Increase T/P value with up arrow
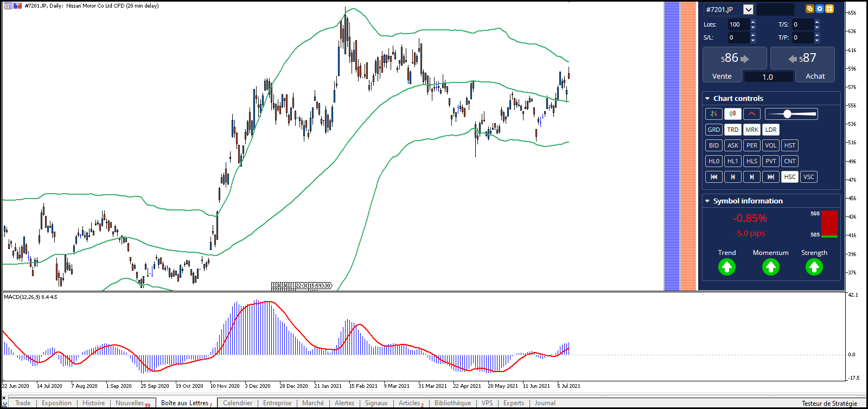Screen dimensions: 868x409 coord(817,35)
